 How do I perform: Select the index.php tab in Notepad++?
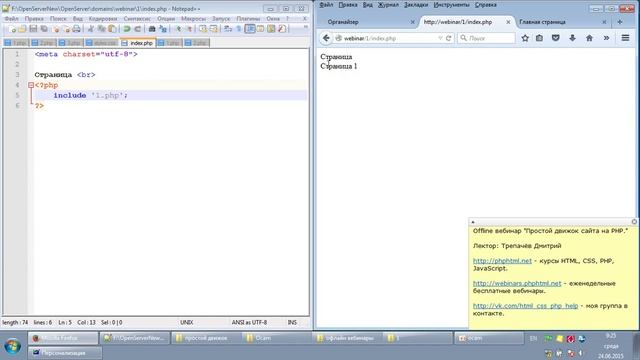click(x=138, y=43)
